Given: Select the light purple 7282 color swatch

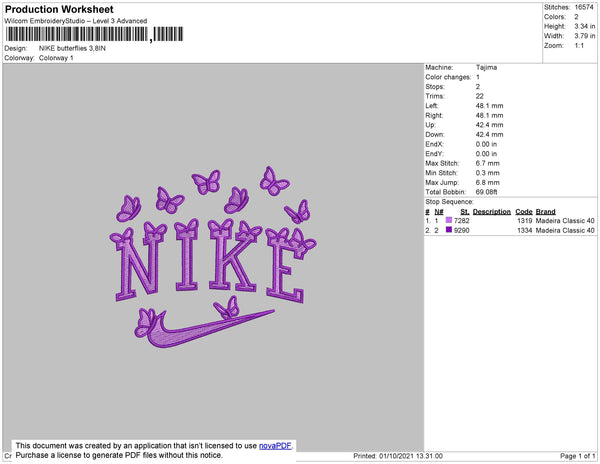Looking at the screenshot, I should click(x=449, y=220).
